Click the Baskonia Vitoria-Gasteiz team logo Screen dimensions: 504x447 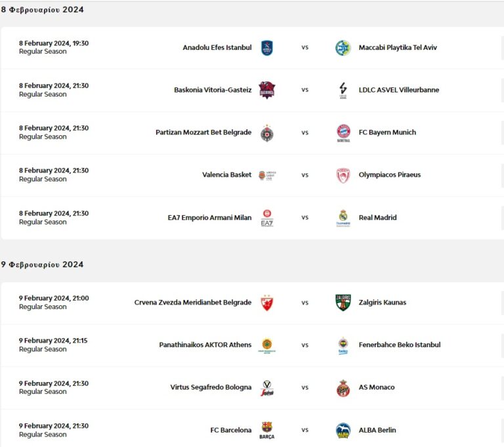pos(266,90)
